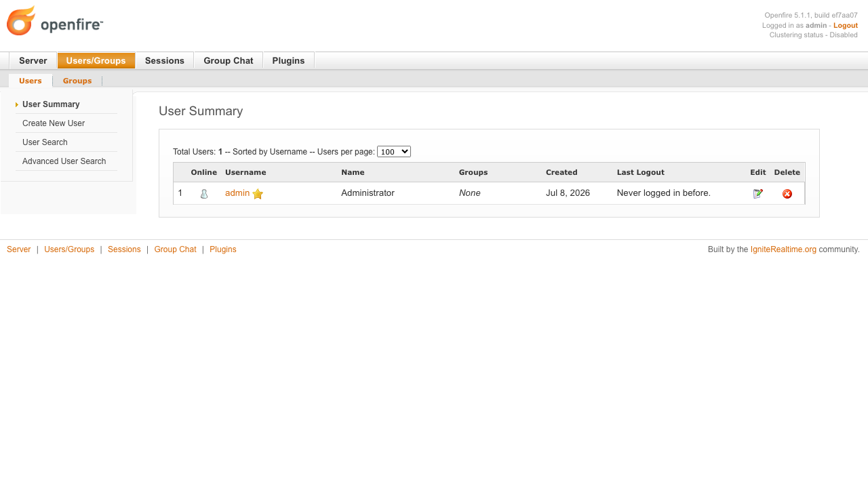Click the Last Logout column header
The width and height of the screenshot is (868, 488).
point(641,172)
